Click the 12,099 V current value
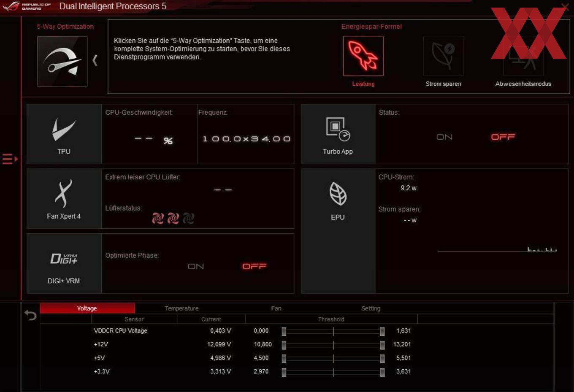This screenshot has height=392, width=574. coord(219,344)
